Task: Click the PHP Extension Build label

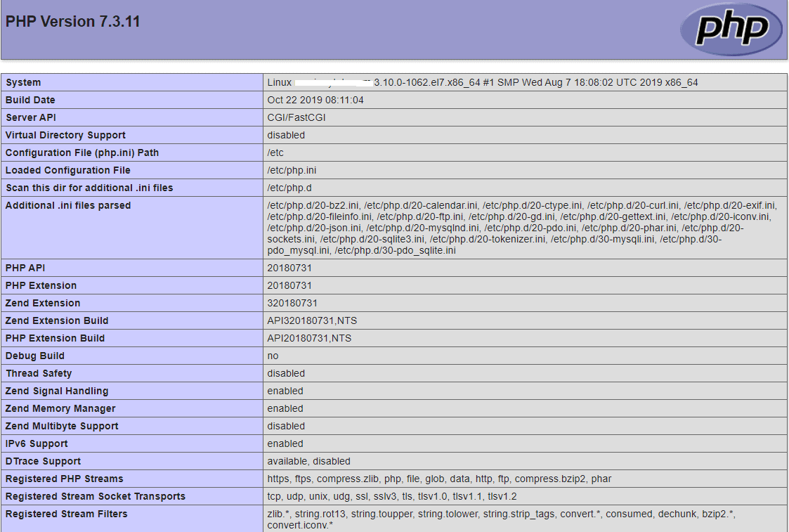Action: [x=56, y=339]
